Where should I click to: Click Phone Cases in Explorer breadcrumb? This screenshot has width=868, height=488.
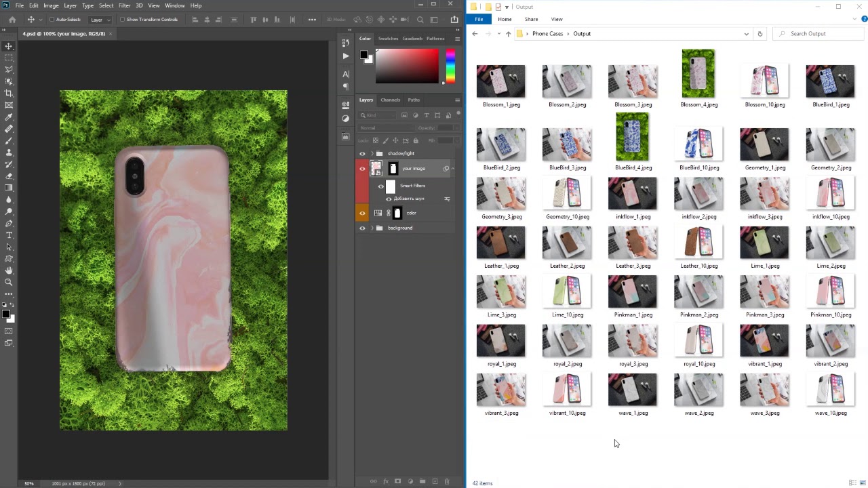coord(547,34)
